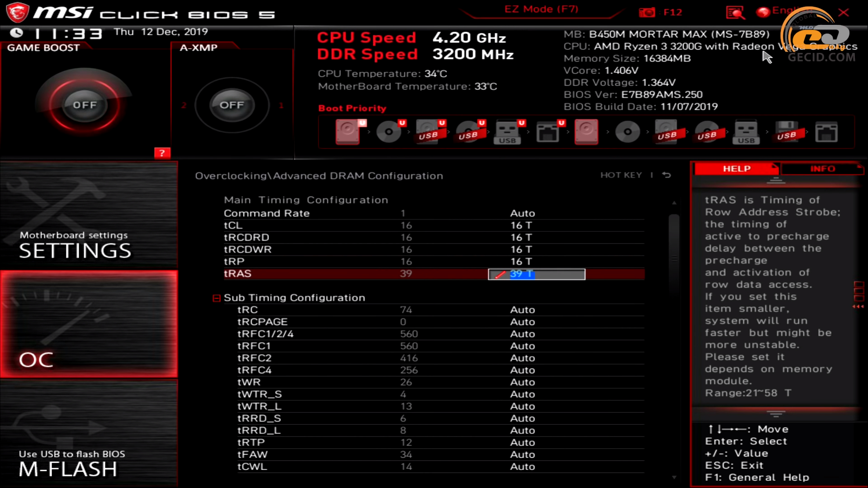Click the F12 screenshot shortcut label
The height and width of the screenshot is (488, 868).
672,12
